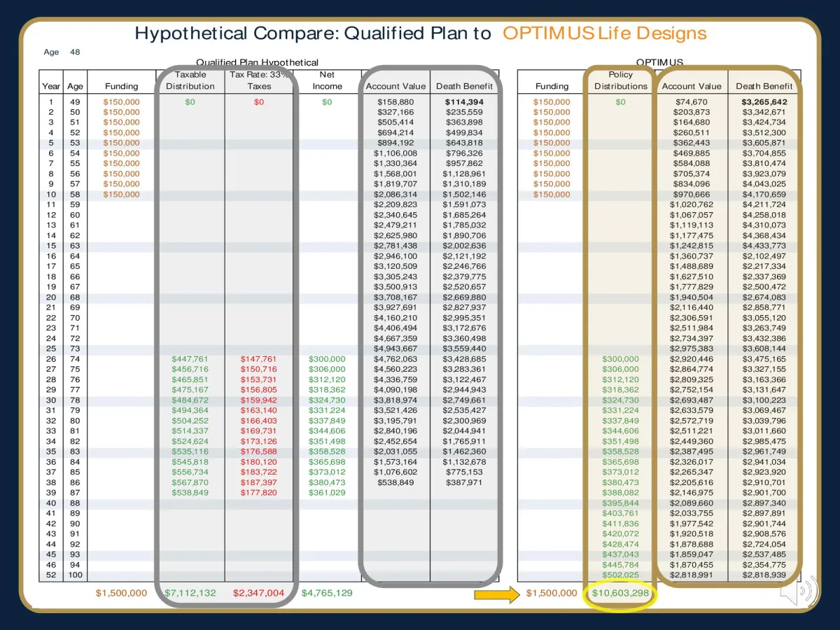Screen dimensions: 840x630
Task: Click the death benefit cell '$3,559,440'
Action: [x=464, y=349]
